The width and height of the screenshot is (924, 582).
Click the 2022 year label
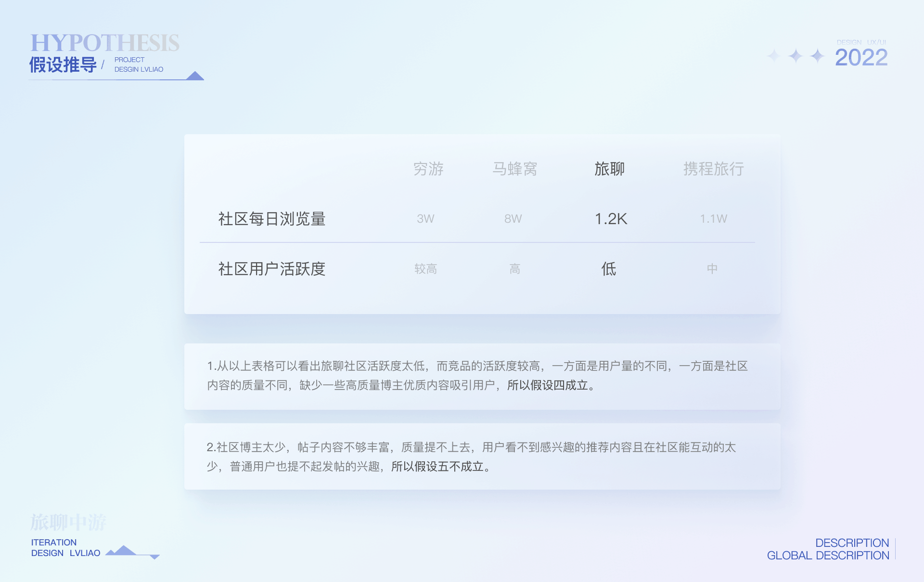pyautogui.click(x=861, y=58)
